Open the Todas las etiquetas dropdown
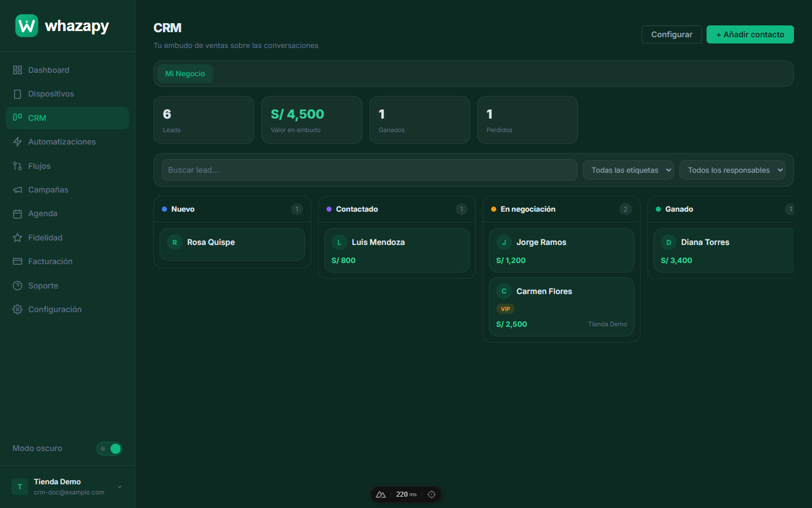This screenshot has width=812, height=508. tap(628, 170)
